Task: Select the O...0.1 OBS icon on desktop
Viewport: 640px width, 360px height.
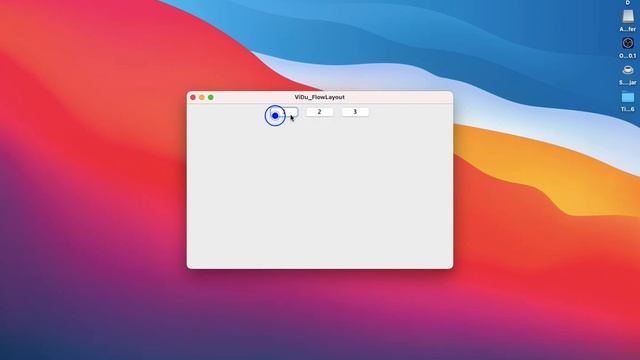Action: pos(628,43)
